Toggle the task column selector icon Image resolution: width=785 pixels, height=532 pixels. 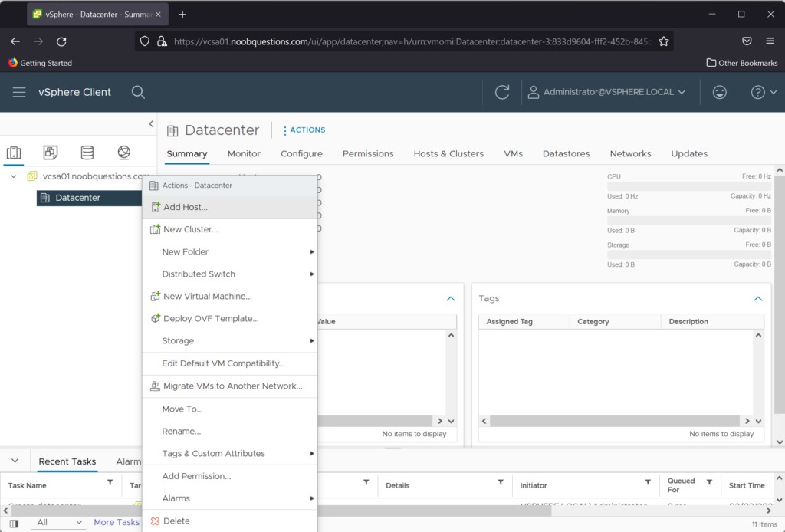click(x=14, y=524)
